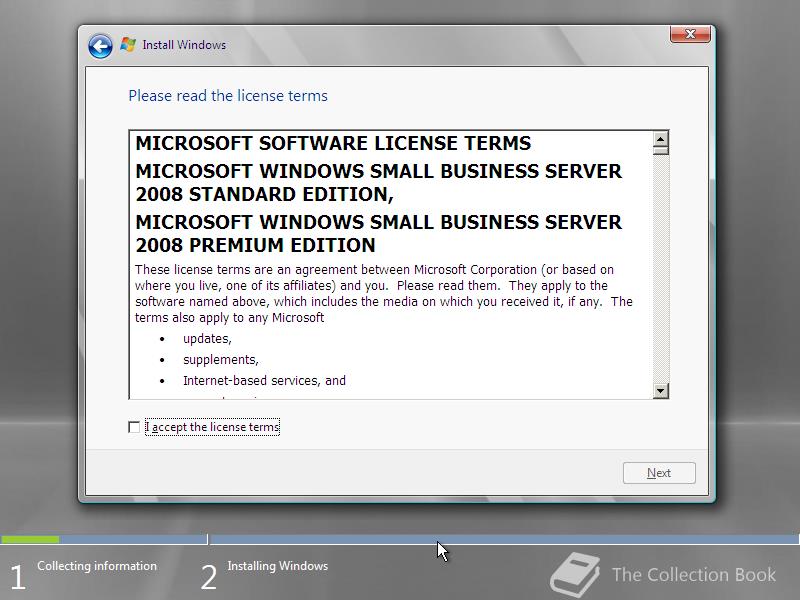Click the blue back arrow button
800x600 pixels.
(100, 47)
